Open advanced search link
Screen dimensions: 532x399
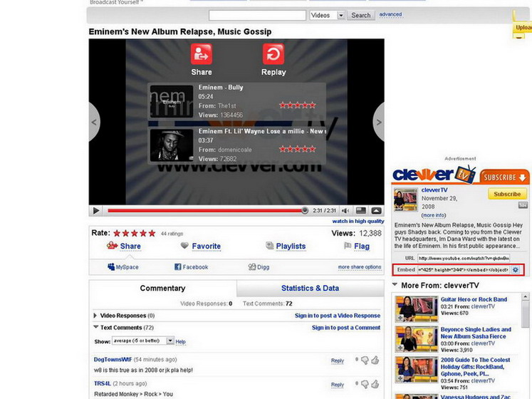coord(390,14)
